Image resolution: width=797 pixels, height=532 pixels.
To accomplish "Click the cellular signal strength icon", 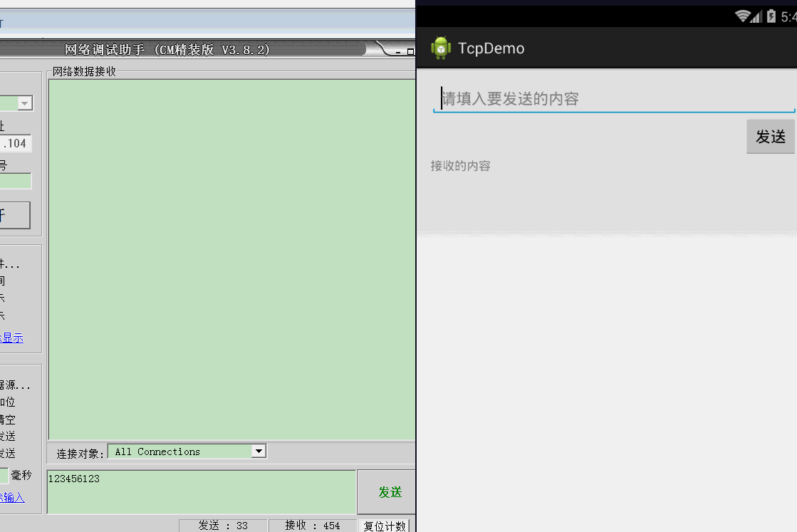I will pyautogui.click(x=755, y=16).
